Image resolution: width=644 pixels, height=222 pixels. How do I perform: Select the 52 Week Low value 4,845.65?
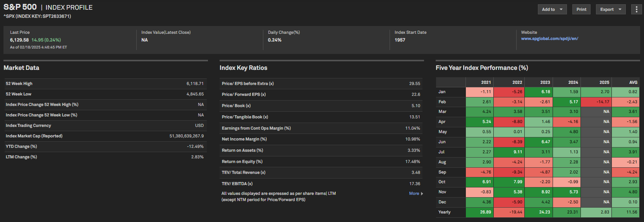click(195, 94)
